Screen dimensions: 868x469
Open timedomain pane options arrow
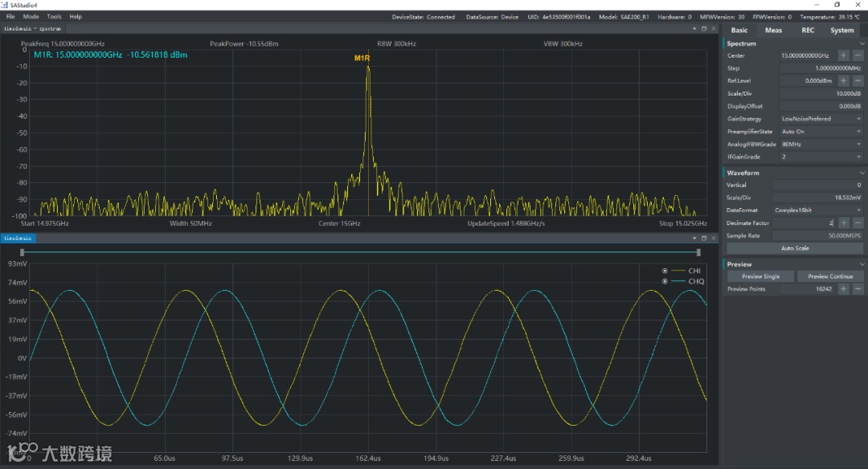694,239
